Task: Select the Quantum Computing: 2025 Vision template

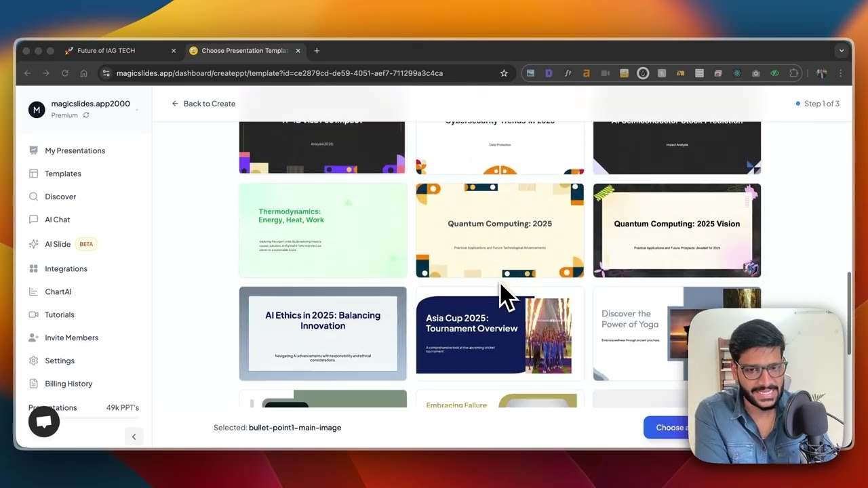Action: pyautogui.click(x=677, y=230)
